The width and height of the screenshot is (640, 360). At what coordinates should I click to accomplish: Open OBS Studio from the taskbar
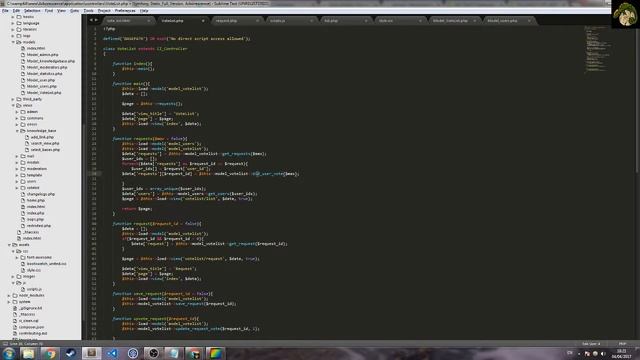(153, 353)
